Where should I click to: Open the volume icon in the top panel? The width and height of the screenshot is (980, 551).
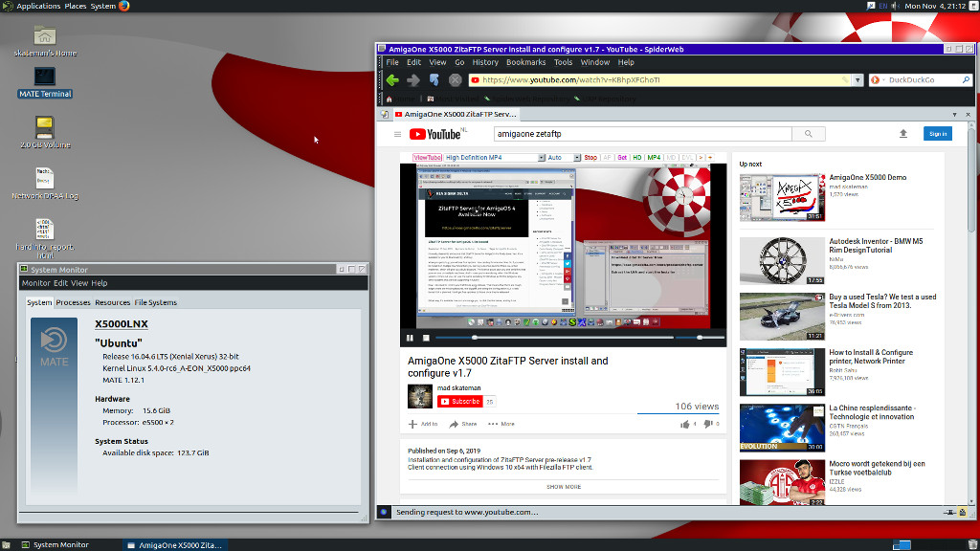(895, 6)
